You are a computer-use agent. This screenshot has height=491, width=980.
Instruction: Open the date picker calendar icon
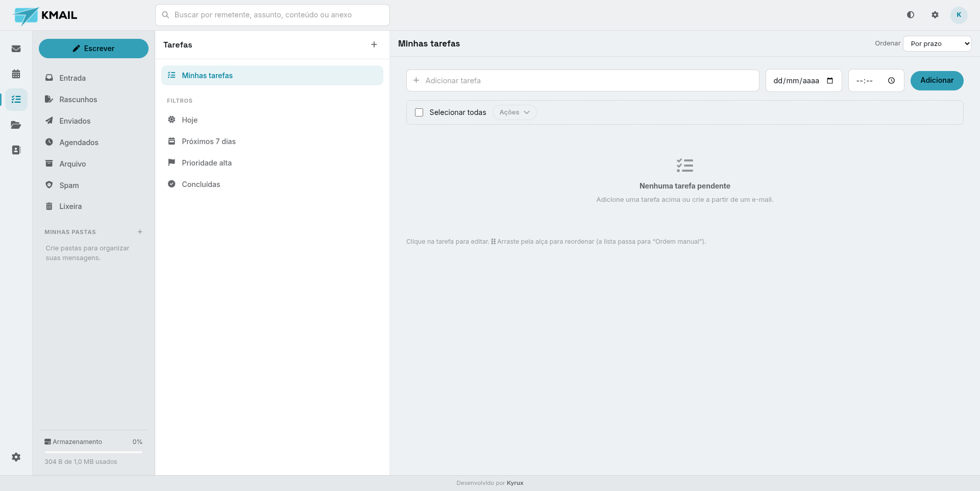pos(830,81)
